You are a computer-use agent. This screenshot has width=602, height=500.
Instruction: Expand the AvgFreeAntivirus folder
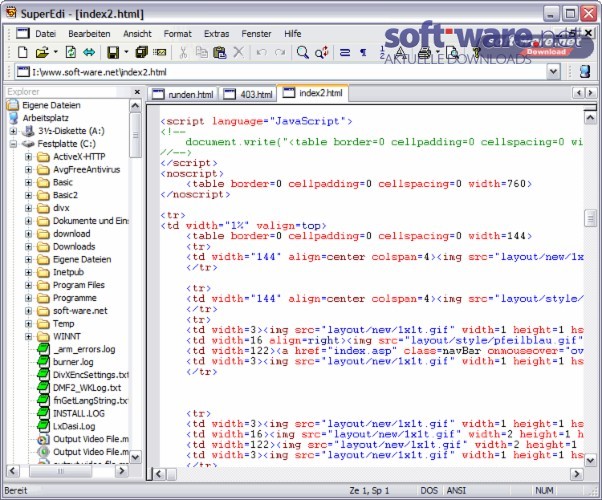pyautogui.click(x=28, y=169)
